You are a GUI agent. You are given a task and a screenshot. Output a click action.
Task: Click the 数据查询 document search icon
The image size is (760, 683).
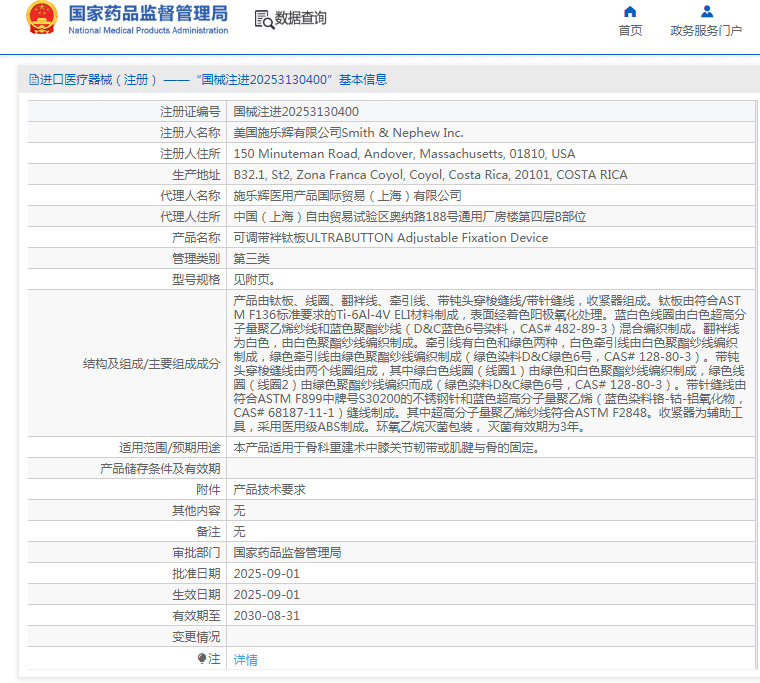coord(263,19)
